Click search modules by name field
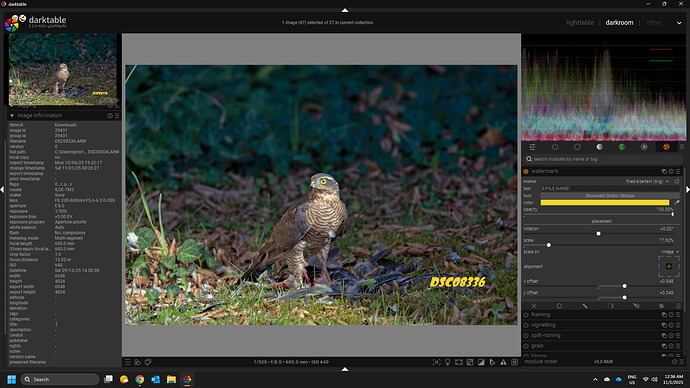Image resolution: width=690 pixels, height=388 pixels. click(604, 159)
